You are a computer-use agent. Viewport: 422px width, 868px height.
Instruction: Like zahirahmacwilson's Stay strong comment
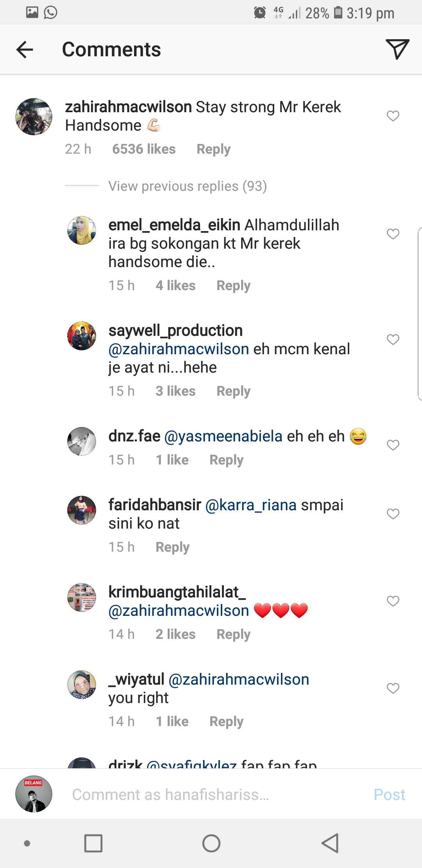[393, 116]
